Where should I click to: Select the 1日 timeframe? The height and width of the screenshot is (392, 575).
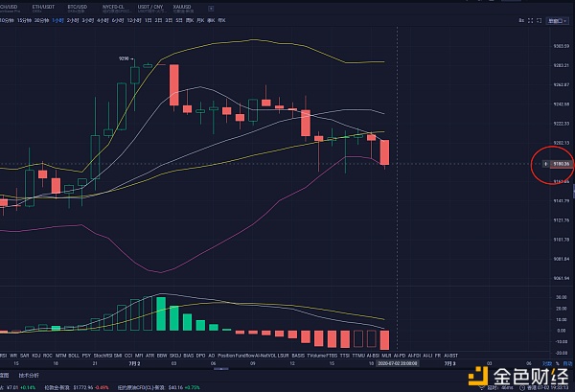[148, 20]
